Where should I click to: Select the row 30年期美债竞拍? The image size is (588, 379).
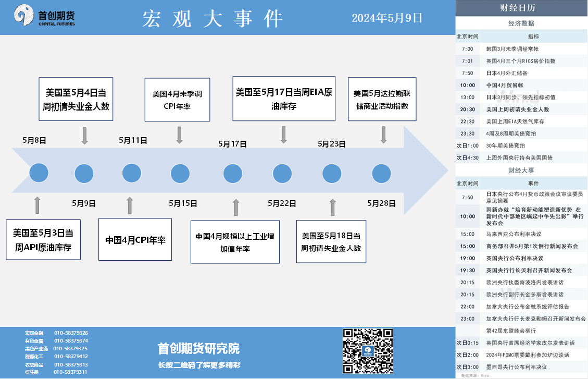click(521, 145)
